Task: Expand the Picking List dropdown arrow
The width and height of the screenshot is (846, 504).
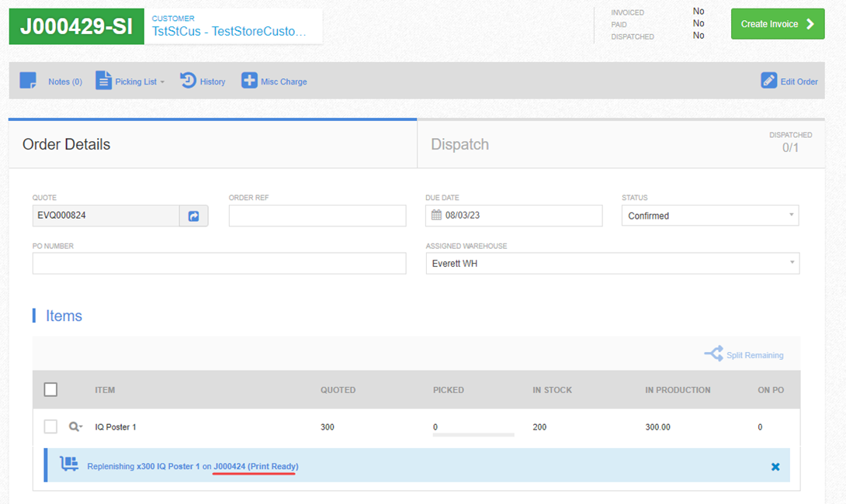Action: [x=162, y=82]
